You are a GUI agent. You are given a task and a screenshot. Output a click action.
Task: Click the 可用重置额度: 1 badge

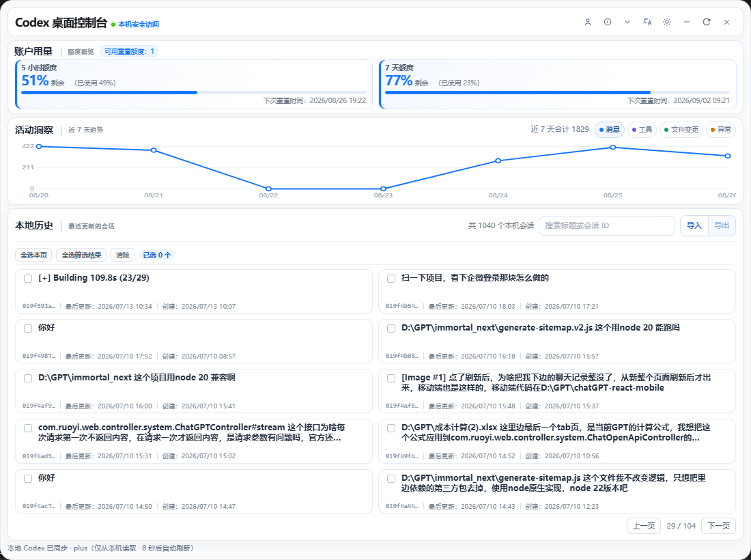point(129,51)
